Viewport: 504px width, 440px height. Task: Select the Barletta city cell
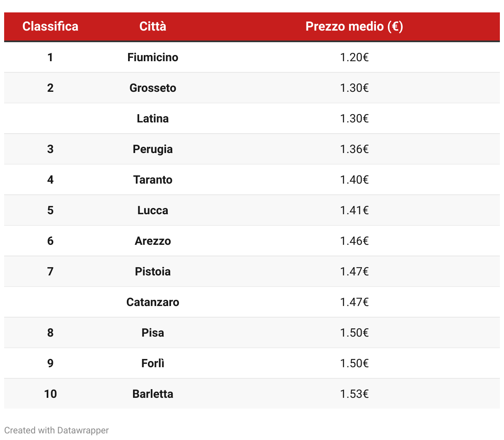pyautogui.click(x=153, y=394)
